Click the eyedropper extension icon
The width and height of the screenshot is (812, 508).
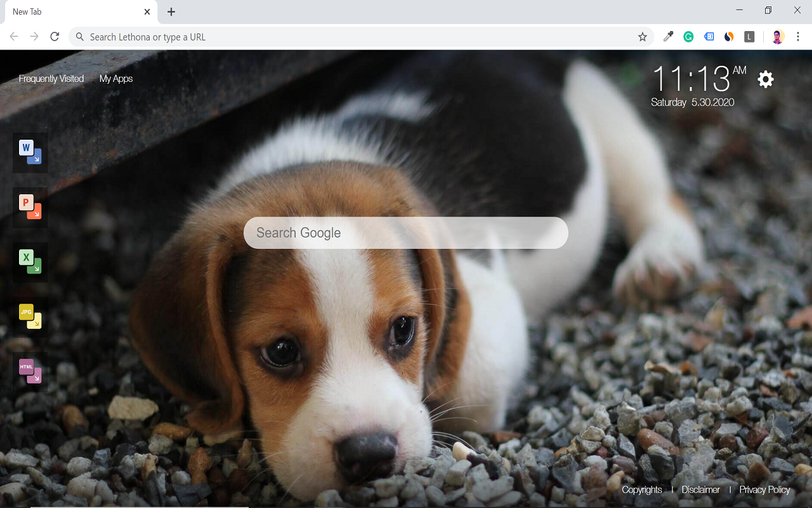[667, 36]
